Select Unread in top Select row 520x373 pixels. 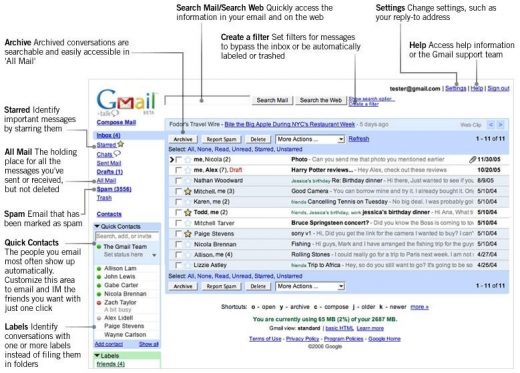tap(241, 149)
